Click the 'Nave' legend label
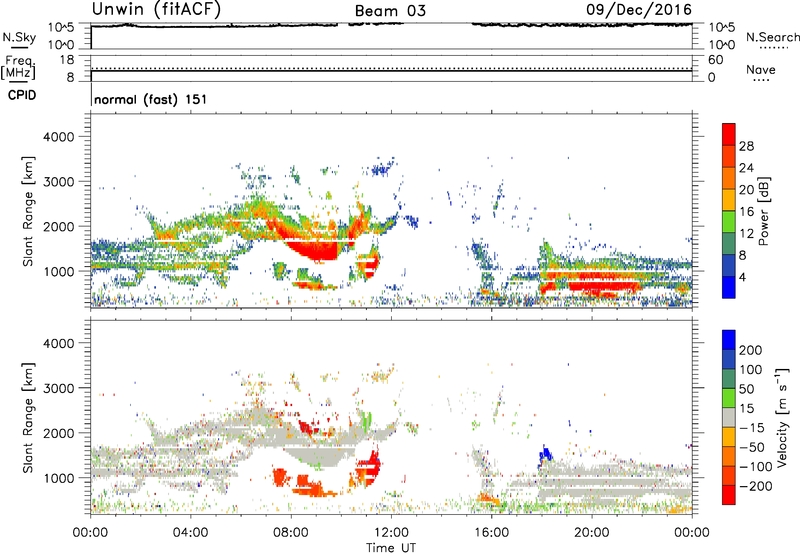 pyautogui.click(x=761, y=70)
